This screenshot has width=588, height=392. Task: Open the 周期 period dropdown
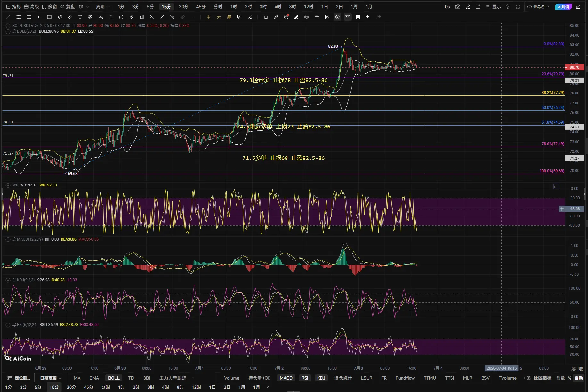coord(103,7)
